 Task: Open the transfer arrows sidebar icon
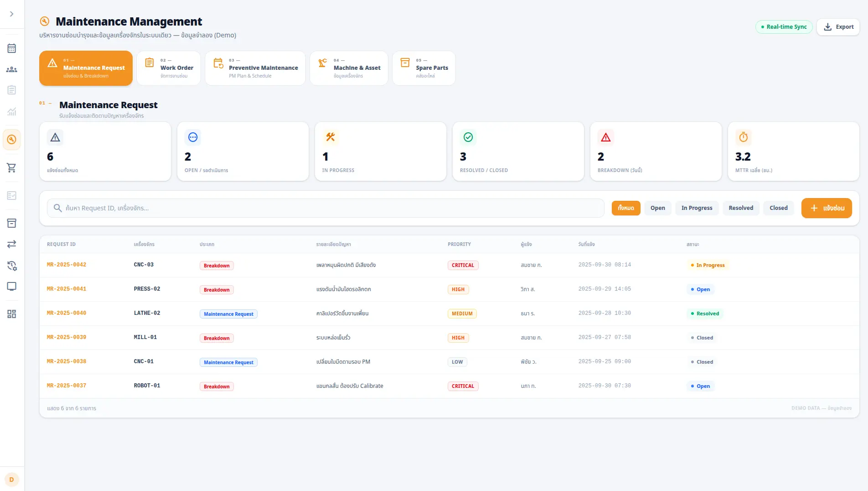click(12, 244)
